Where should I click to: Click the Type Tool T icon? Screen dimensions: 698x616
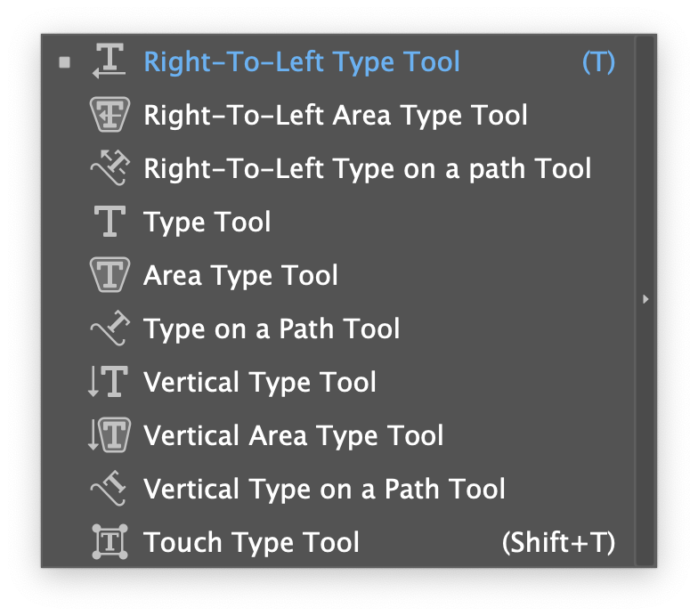point(110,222)
